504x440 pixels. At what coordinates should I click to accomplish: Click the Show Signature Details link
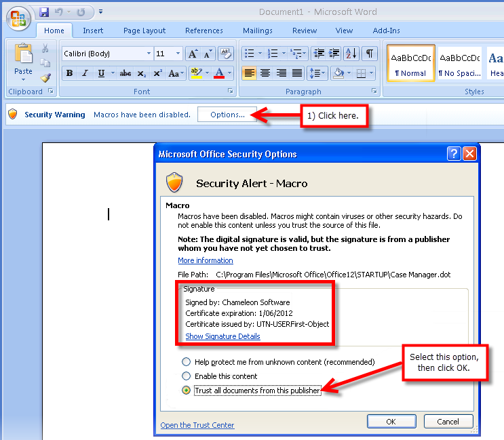[222, 336]
